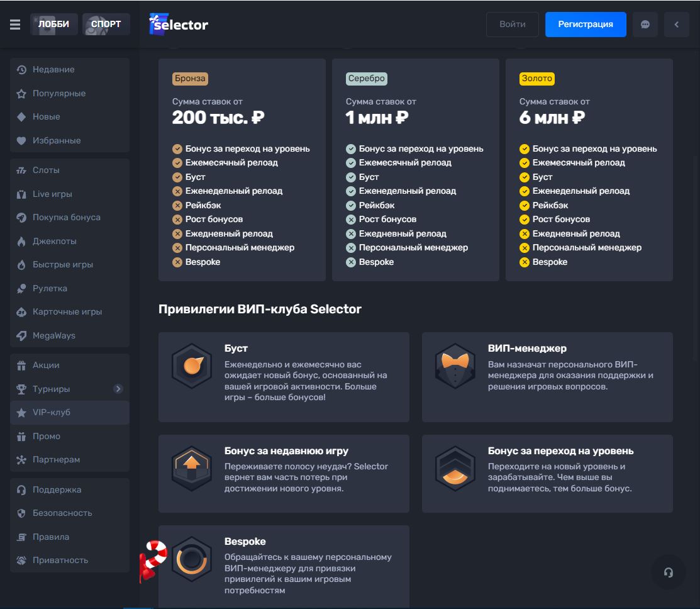Click the Bespoke ring icon
Image resolution: width=700 pixels, height=609 pixels.
[192, 558]
